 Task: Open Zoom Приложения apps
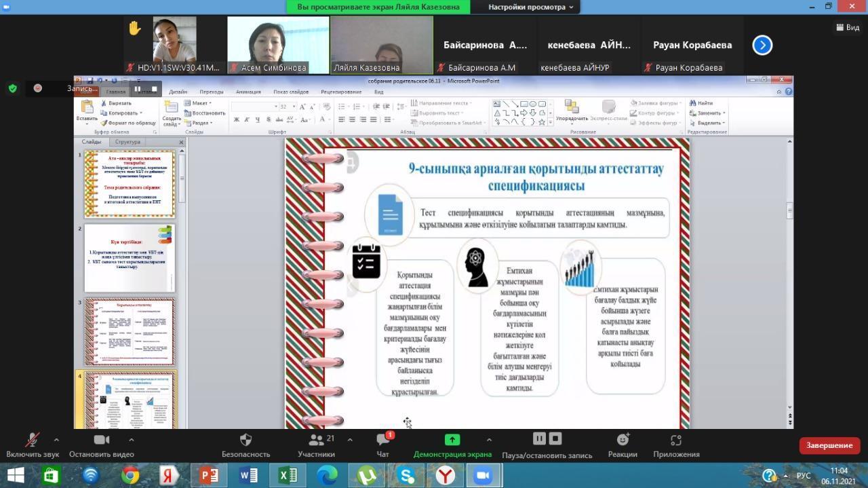[675, 445]
